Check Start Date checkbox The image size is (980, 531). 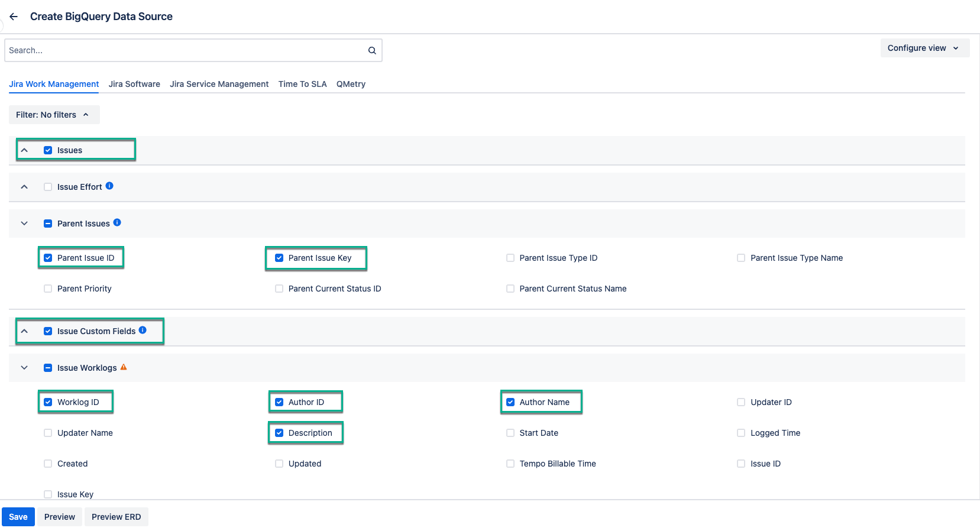click(x=510, y=433)
